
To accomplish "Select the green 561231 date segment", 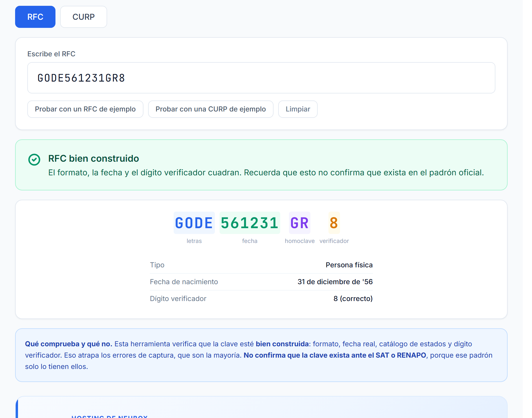I will pyautogui.click(x=250, y=223).
